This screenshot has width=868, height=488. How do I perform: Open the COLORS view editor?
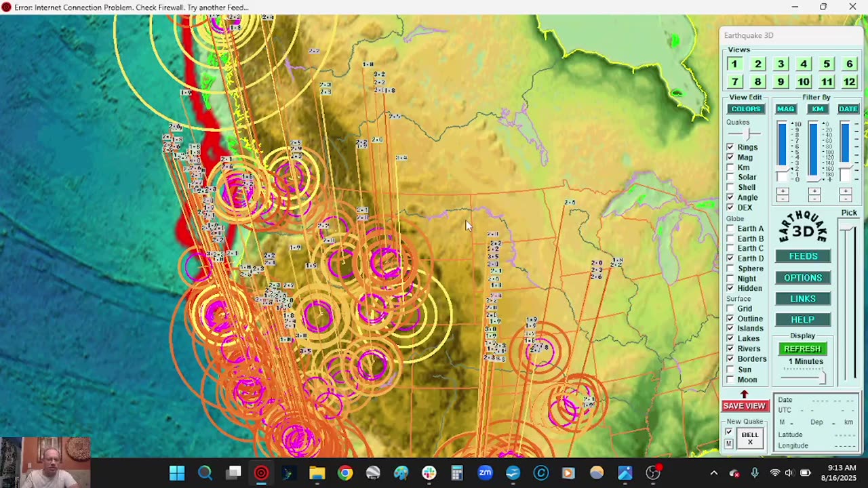click(x=746, y=108)
